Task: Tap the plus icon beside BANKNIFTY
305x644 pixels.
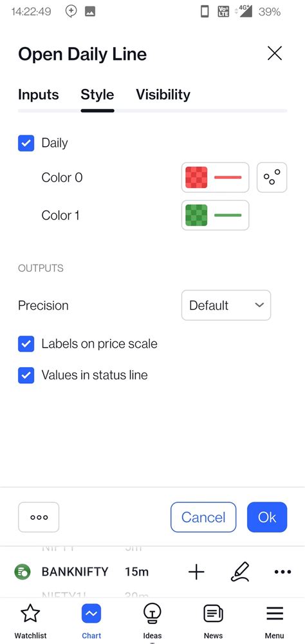Action: 196,572
